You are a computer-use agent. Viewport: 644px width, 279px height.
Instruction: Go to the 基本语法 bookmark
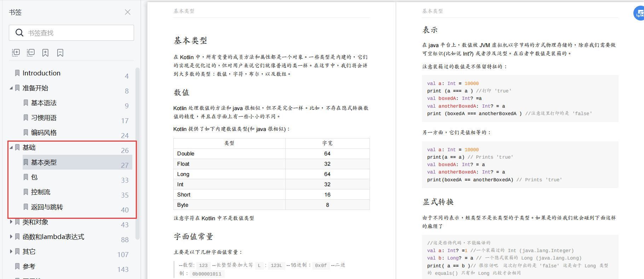click(44, 103)
